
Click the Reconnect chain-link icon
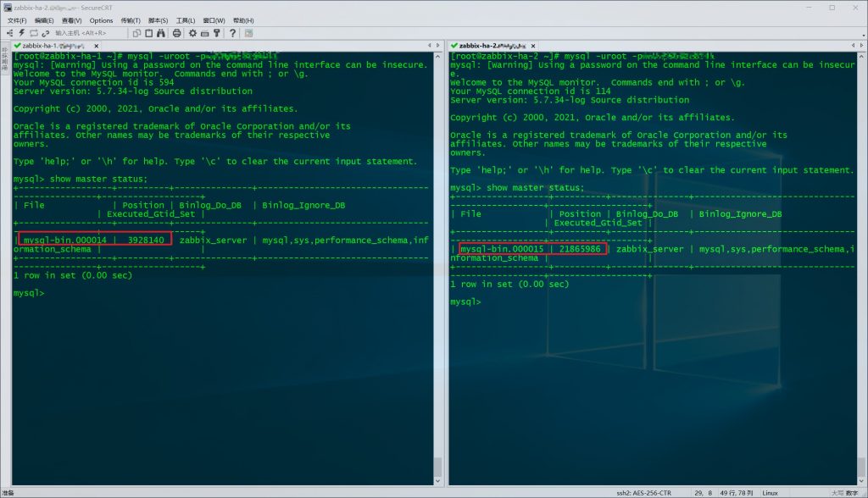click(46, 33)
